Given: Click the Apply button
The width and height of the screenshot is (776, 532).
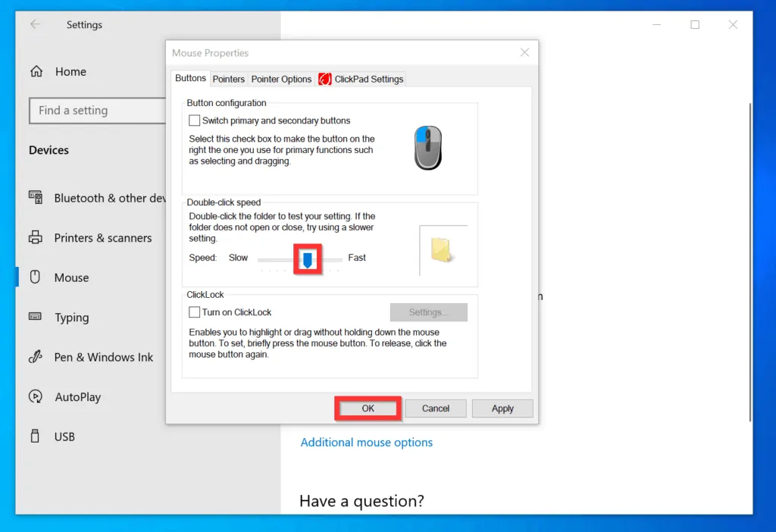Looking at the screenshot, I should tap(502, 408).
